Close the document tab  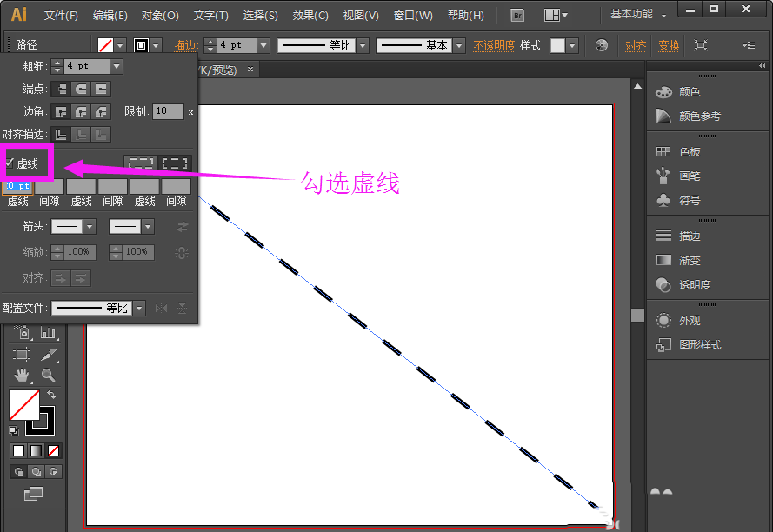[250, 69]
